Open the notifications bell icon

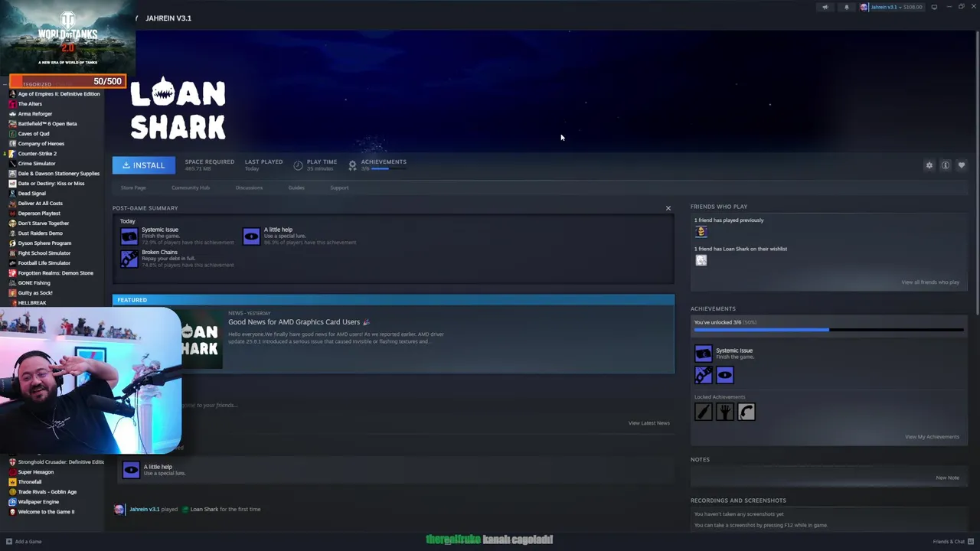pos(846,7)
